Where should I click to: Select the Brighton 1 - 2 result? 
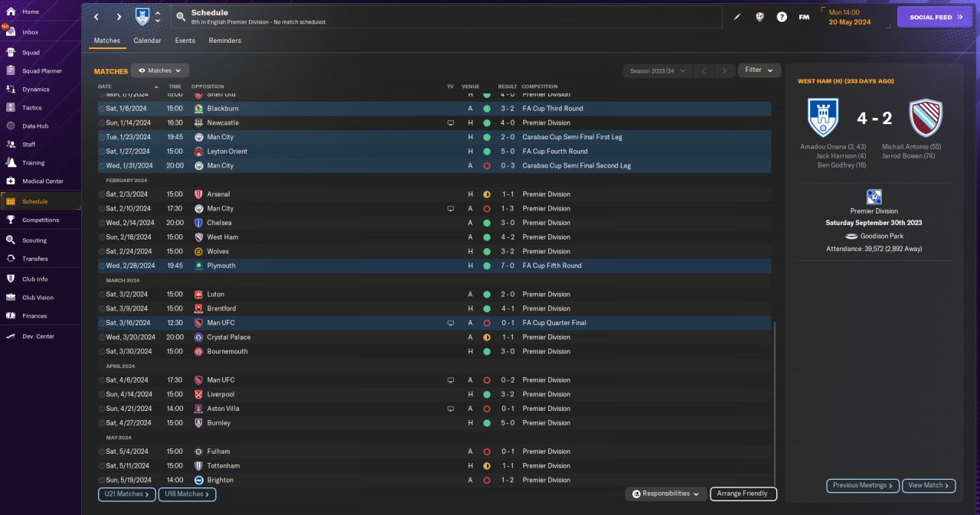507,480
